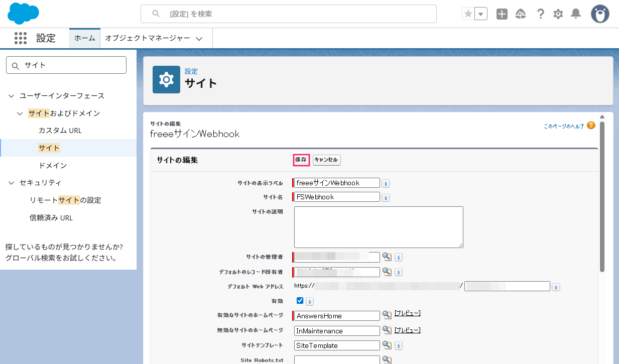Click the サイトの表示ラベル text field
Screen dimensions: 619x364
337,183
